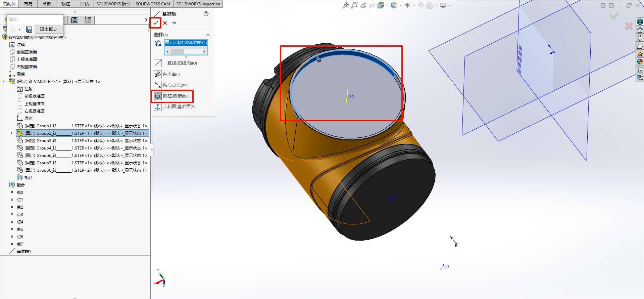Switch to the 装配体 ribbon tab
Image resolution: width=644 pixels, height=299 pixels.
coord(9,4)
